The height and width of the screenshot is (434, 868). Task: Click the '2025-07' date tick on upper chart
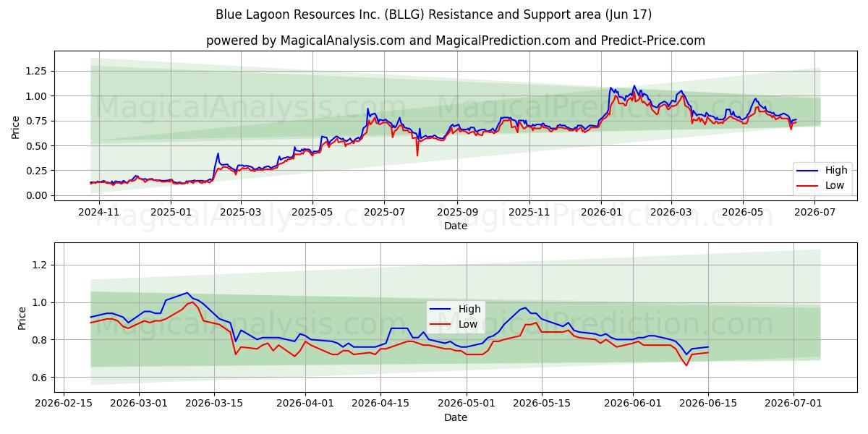[x=383, y=213]
